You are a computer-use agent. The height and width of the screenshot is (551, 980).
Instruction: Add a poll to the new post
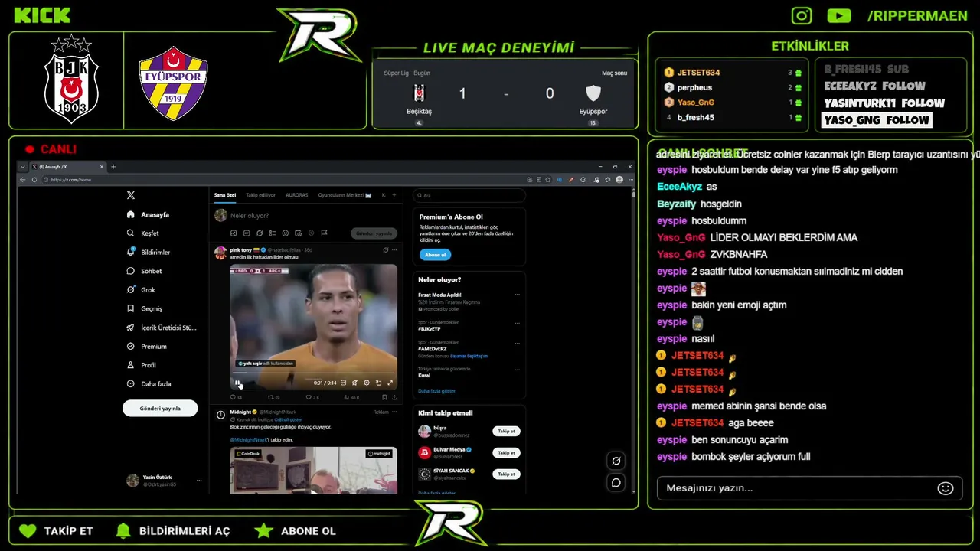pos(273,233)
